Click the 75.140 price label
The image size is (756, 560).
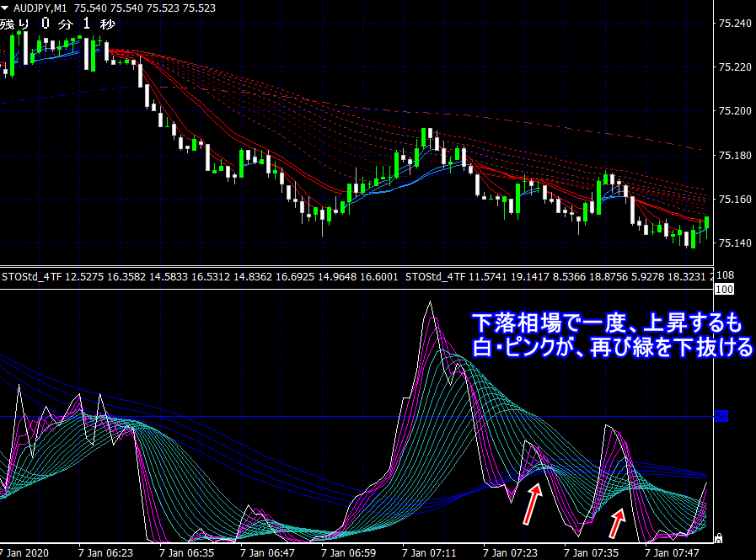pyautogui.click(x=735, y=243)
